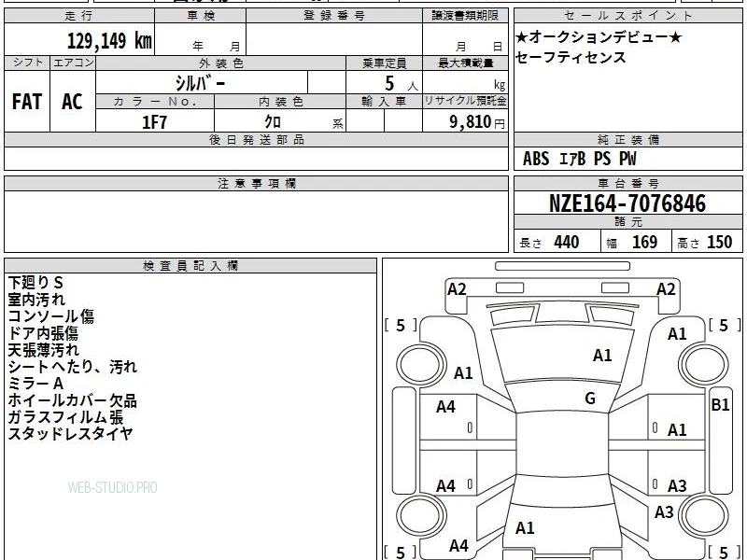Viewport: 747px width, 560px height.
Task: Select the note ドア内張傷
Action: pyautogui.click(x=43, y=333)
